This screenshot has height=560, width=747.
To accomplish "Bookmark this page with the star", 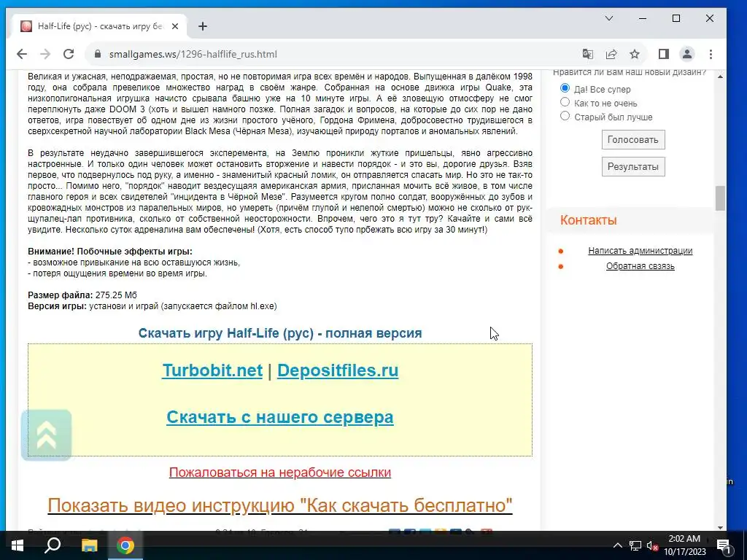I will [635, 54].
